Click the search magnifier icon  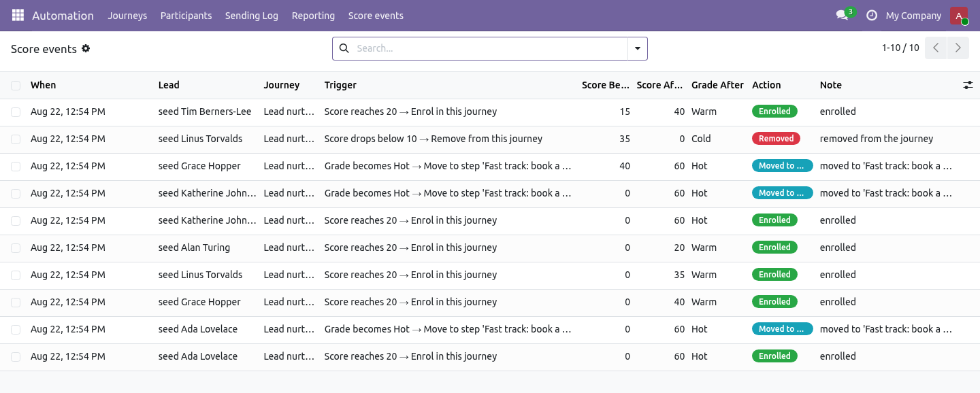pos(344,48)
